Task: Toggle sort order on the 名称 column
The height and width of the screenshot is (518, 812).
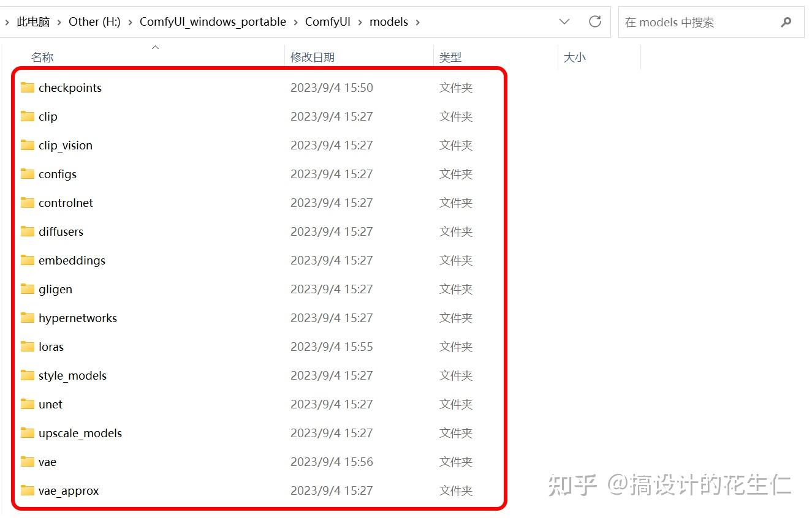Action: 42,57
